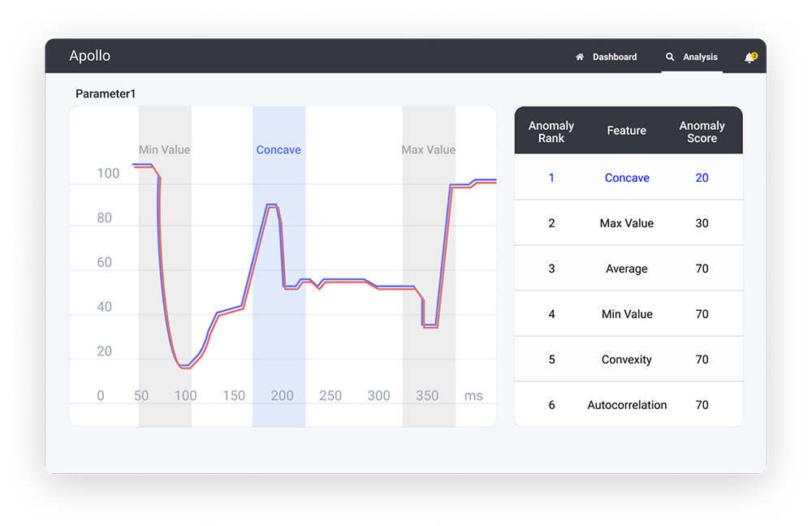Select the Min Value table row
This screenshot has height=526, width=812.
(x=627, y=314)
